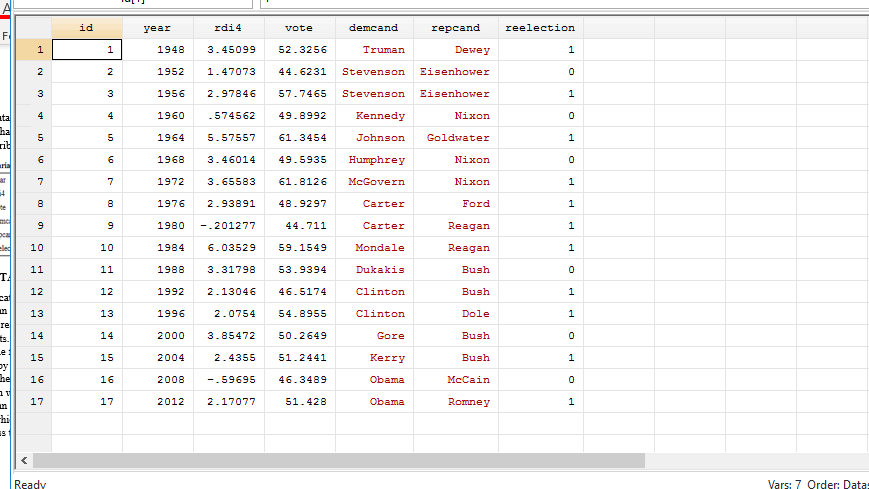Click the cell with year 1948
869x489 pixels.
pyautogui.click(x=158, y=50)
